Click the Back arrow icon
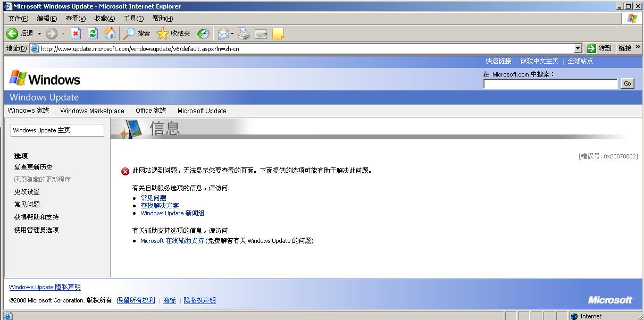 [12, 33]
